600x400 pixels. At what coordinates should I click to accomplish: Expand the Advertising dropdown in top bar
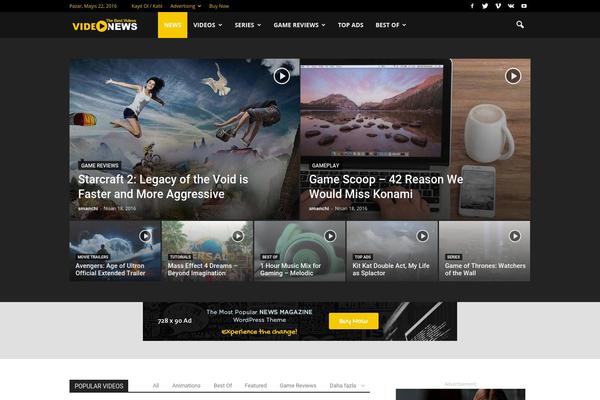point(186,6)
